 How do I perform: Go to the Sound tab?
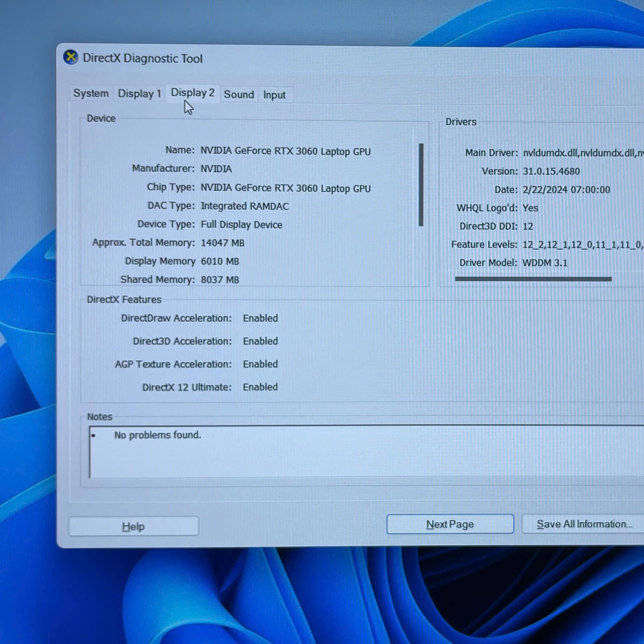pos(239,95)
